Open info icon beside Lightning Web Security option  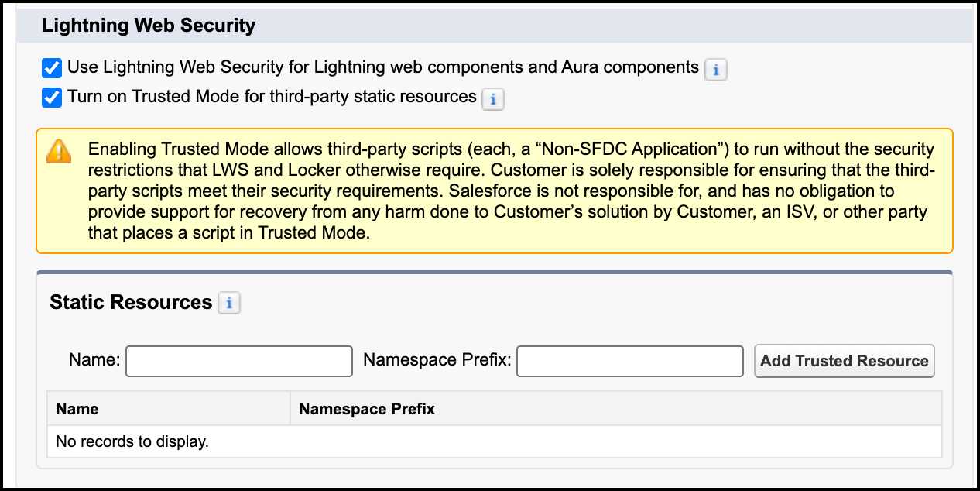[x=715, y=70]
